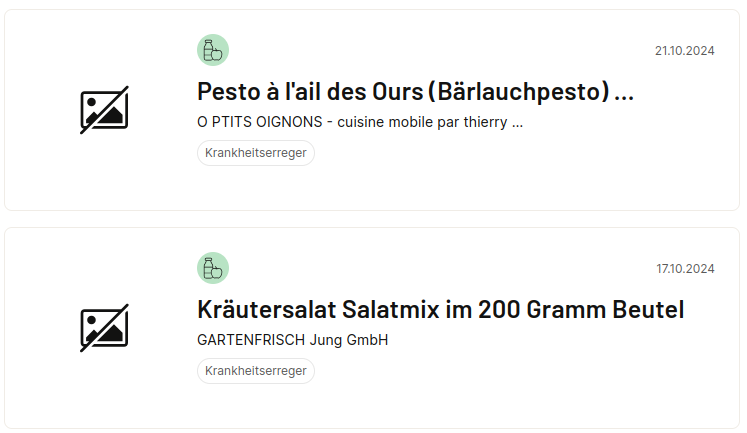Click the missing-image placeholder icon beside Pesto entry
This screenshot has height=433, width=747.
point(104,110)
